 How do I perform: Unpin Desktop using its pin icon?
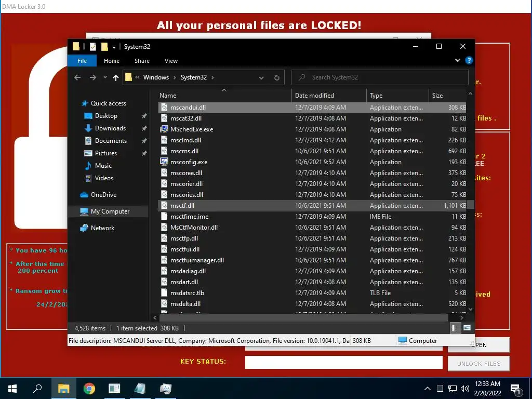tap(144, 116)
